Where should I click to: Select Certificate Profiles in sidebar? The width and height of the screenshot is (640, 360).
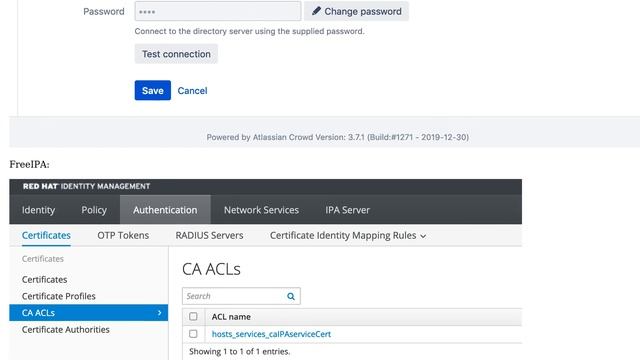pyautogui.click(x=59, y=296)
